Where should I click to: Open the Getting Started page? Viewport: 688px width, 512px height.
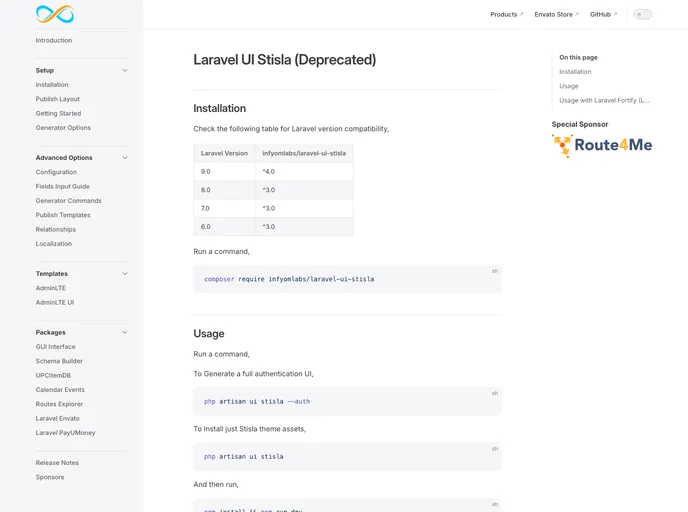[x=58, y=113]
